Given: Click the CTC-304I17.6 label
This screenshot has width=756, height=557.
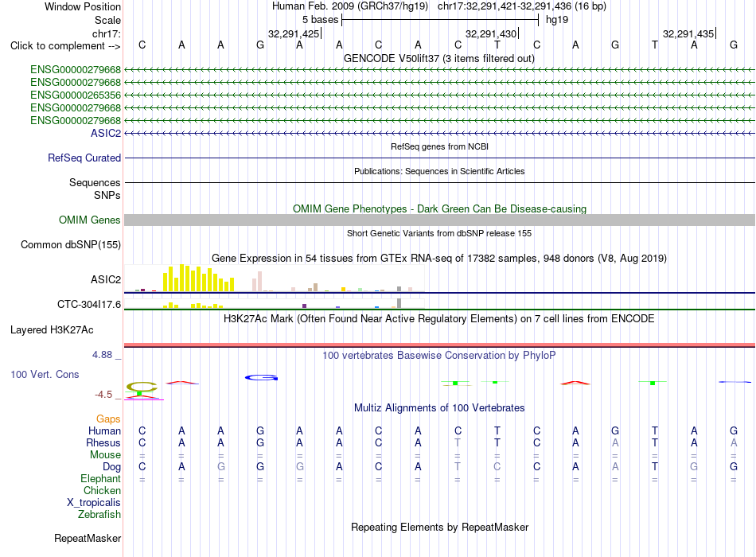Looking at the screenshot, I should click(x=88, y=304).
